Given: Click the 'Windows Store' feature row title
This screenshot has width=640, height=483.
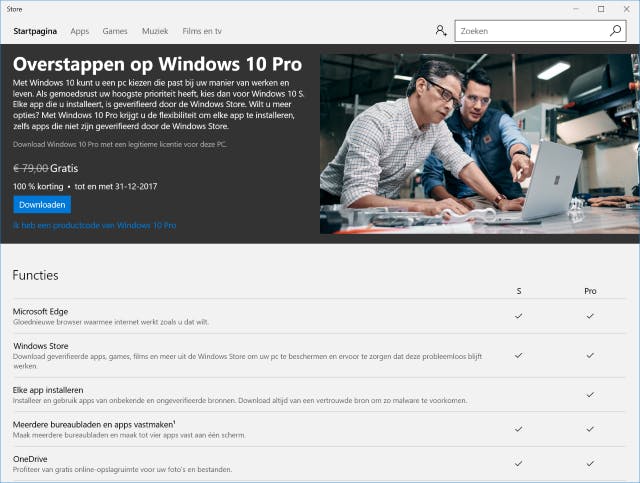Looking at the screenshot, I should point(41,346).
